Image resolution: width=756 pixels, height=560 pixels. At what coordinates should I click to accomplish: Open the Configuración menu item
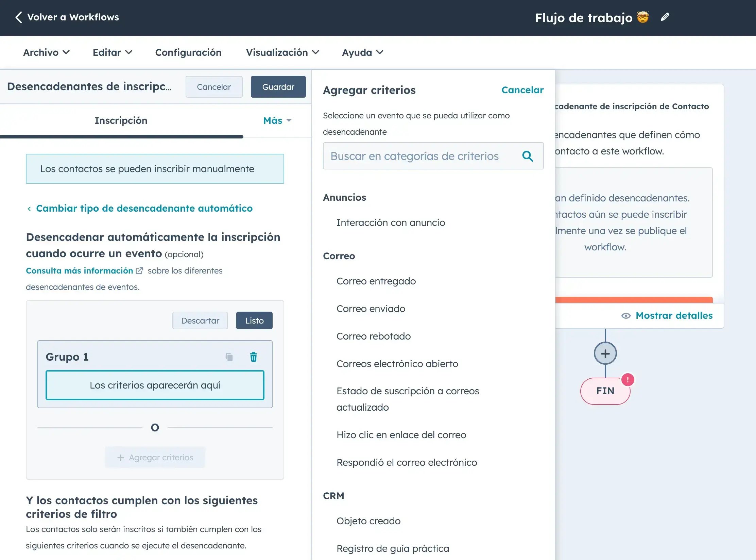(x=188, y=52)
